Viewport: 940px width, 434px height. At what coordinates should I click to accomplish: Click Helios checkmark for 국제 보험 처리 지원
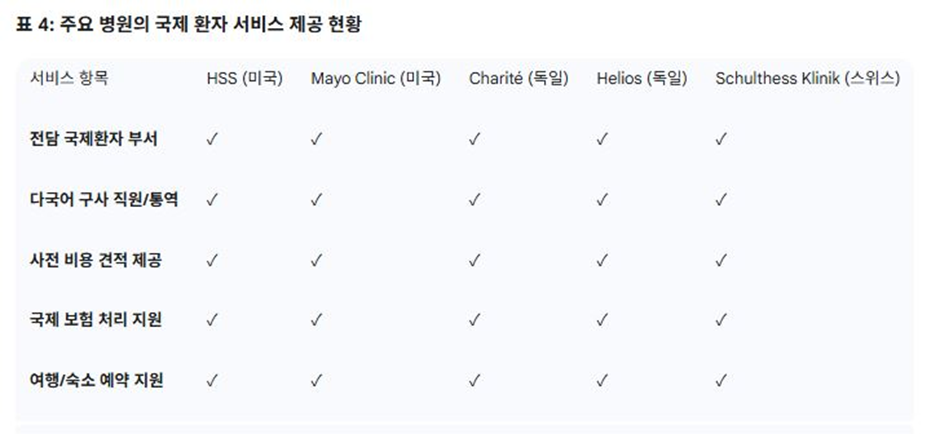point(602,320)
